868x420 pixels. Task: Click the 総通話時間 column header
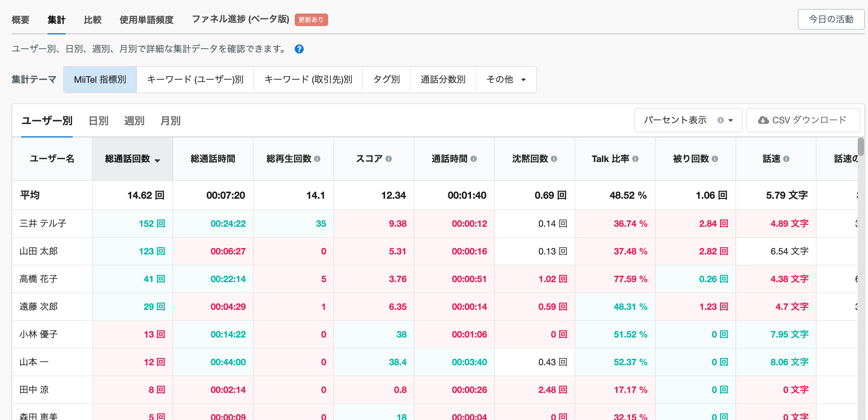[x=213, y=159]
